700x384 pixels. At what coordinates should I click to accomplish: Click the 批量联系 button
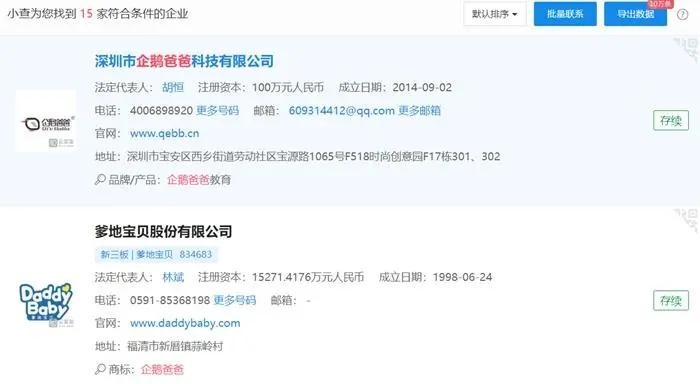pyautogui.click(x=565, y=14)
